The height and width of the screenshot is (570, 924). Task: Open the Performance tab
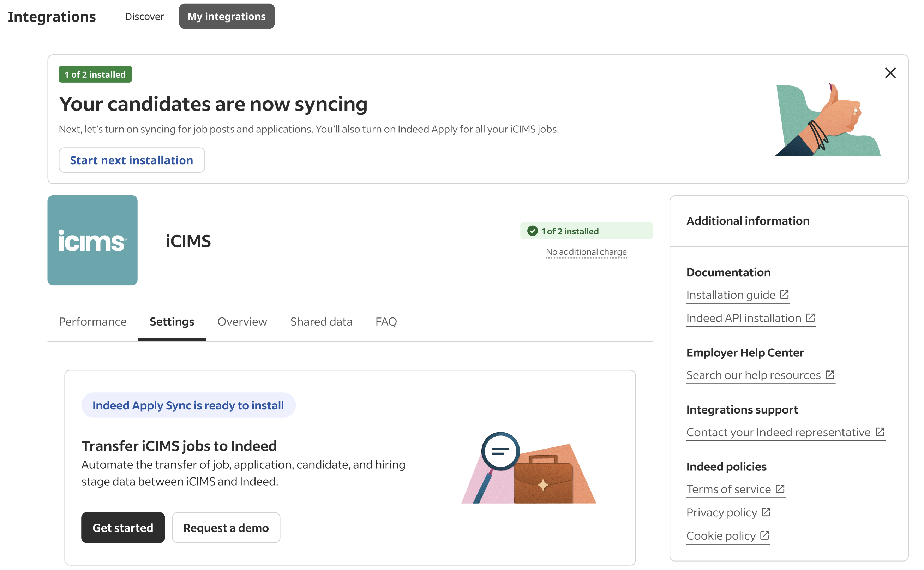tap(93, 322)
